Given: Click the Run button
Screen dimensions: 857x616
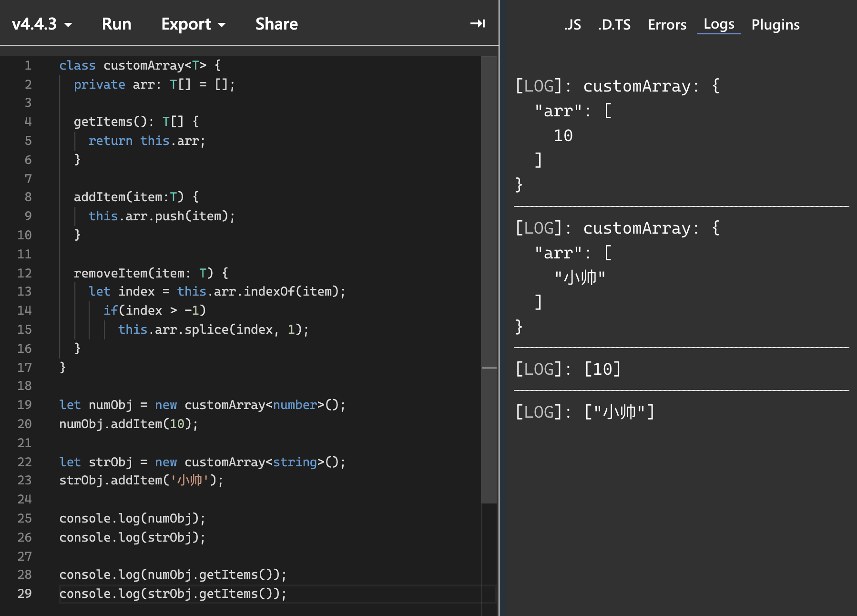Looking at the screenshot, I should click(116, 24).
